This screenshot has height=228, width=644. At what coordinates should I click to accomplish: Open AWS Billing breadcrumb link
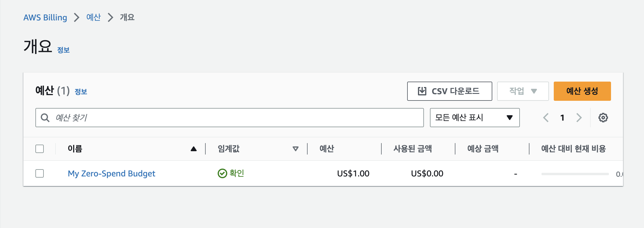click(x=45, y=17)
